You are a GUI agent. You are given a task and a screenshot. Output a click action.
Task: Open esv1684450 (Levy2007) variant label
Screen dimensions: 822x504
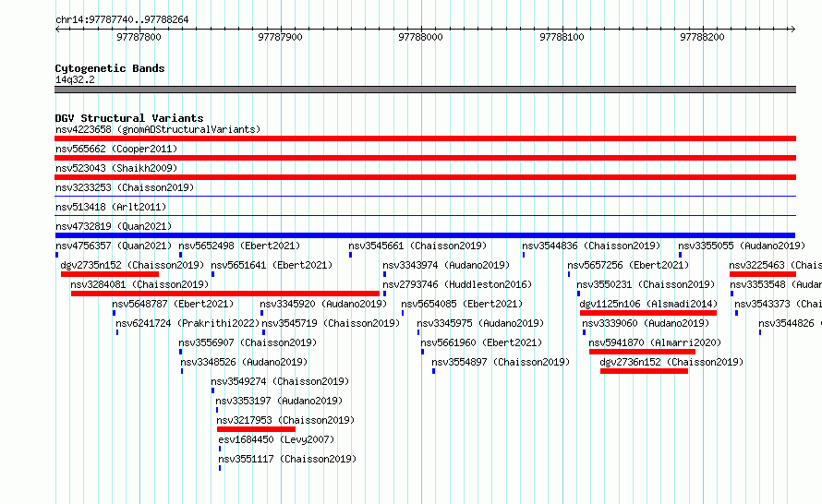[276, 439]
